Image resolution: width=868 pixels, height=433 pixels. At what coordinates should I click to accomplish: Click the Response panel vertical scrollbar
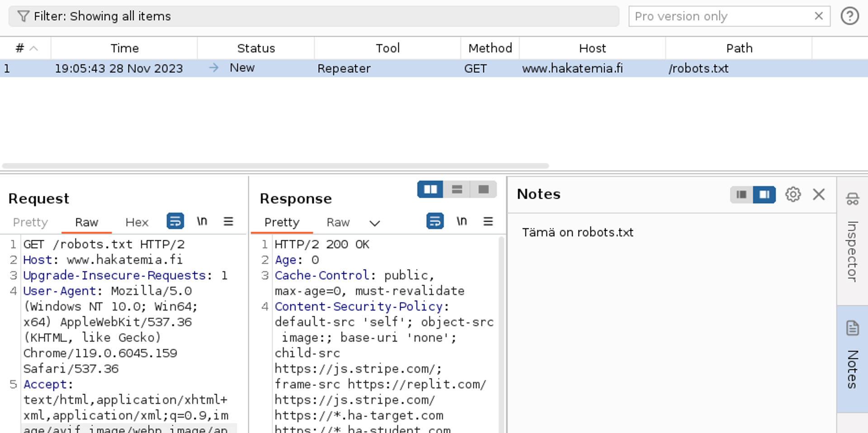click(501, 334)
